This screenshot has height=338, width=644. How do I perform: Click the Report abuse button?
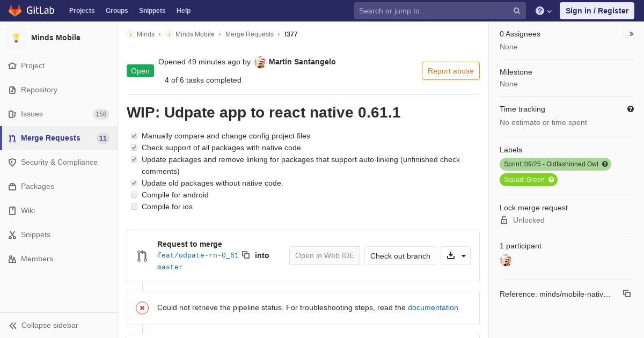[x=451, y=71]
